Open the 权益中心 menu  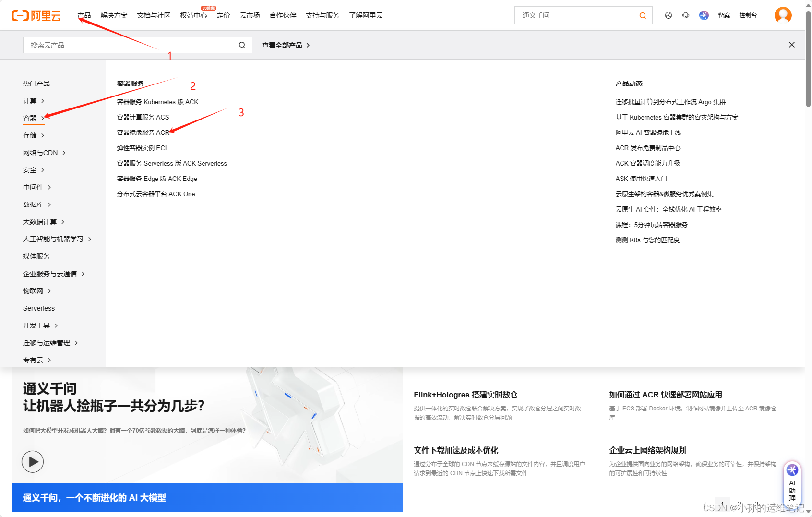[x=193, y=15]
